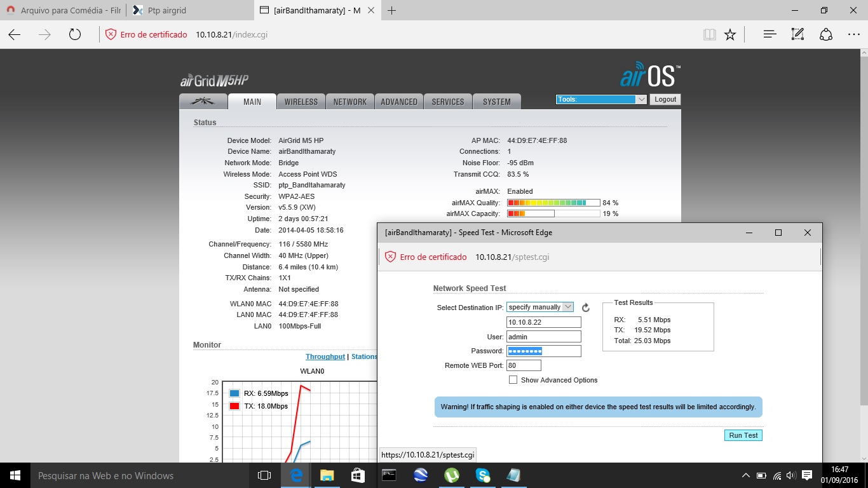The height and width of the screenshot is (488, 868).
Task: Expand the Select Destination IP dropdown
Action: click(x=540, y=307)
